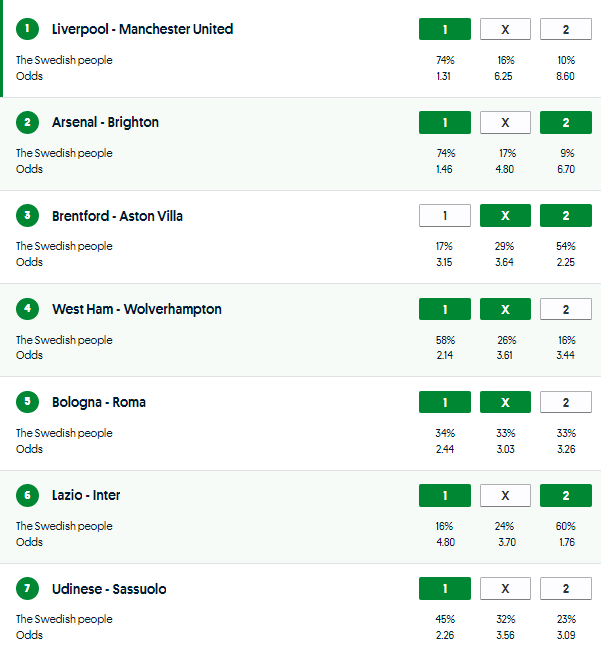Select away win 2 for Udinese - Sassuolo
Image resolution: width=601 pixels, height=650 pixels.
tap(565, 589)
